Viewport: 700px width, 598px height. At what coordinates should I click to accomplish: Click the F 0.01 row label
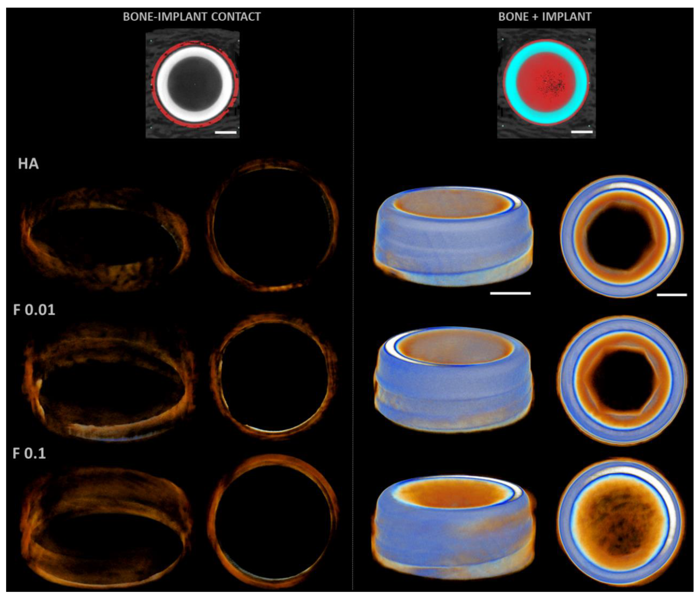(34, 310)
